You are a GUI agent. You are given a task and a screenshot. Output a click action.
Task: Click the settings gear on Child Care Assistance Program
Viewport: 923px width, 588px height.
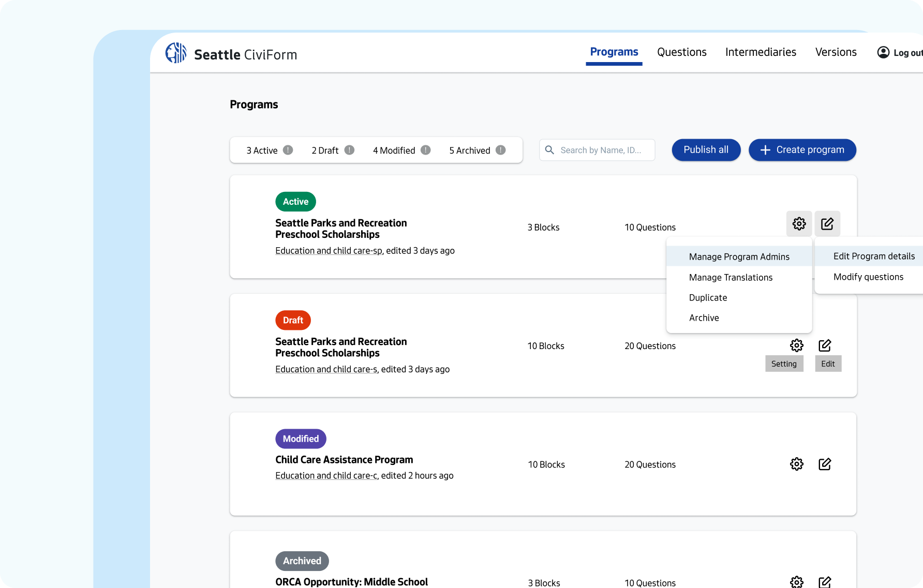(x=797, y=464)
